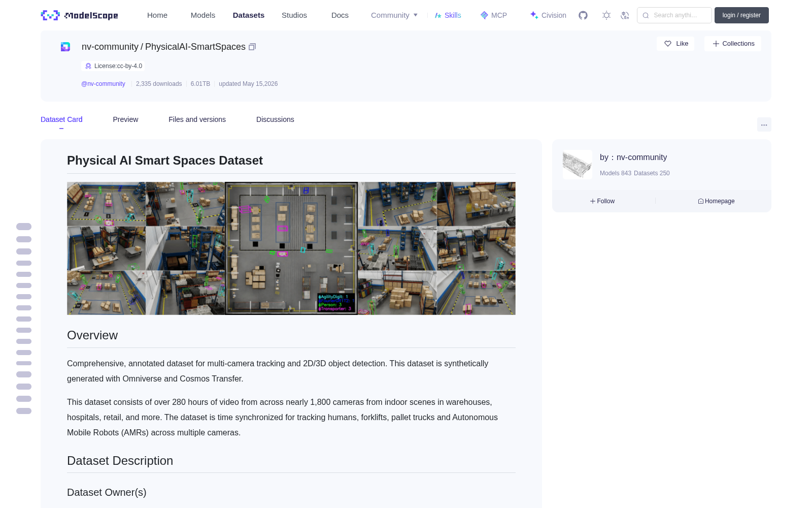
Task: Click the "by：nv-community" owner name
Action: click(633, 157)
